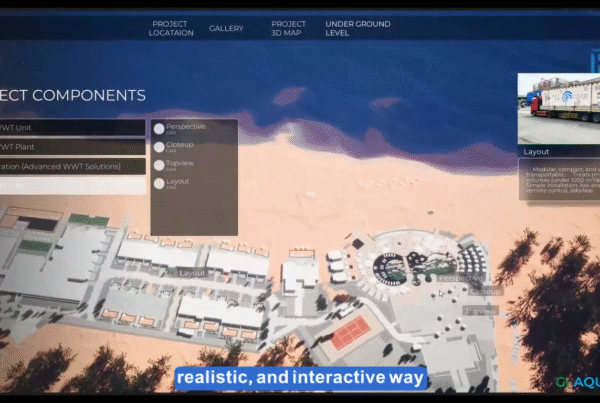Click the Closeup hotspot on the map
Viewport: 600px width, 403px height.
(x=485, y=291)
